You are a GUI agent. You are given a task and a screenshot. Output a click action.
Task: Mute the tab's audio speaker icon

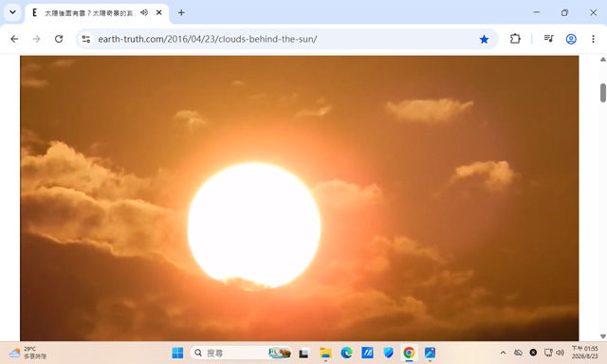[x=144, y=12]
